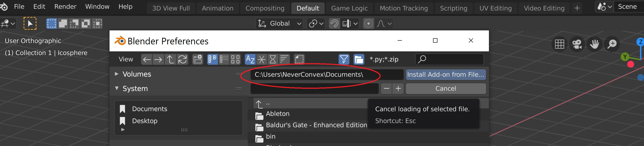The width and height of the screenshot is (644, 146).
Task: Open the Window menu
Action: (97, 7)
